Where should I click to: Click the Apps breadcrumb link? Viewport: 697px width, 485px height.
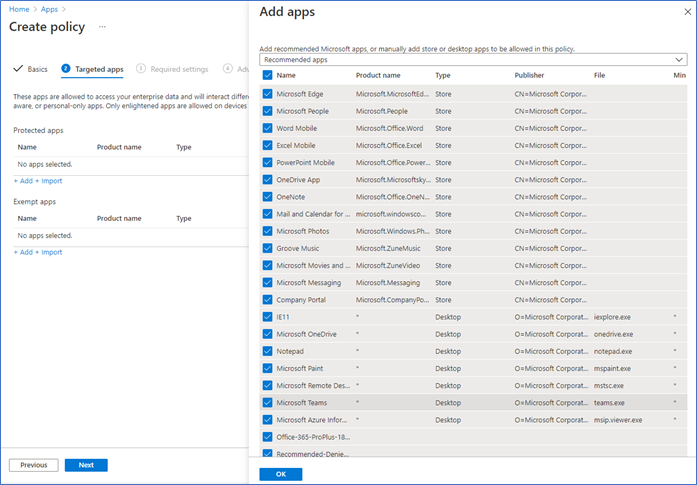click(49, 9)
